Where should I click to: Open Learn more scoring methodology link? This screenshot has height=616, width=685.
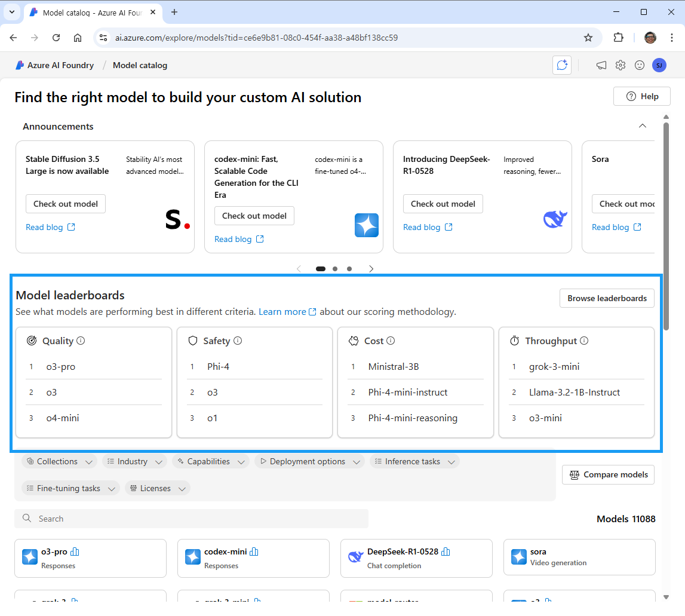[x=287, y=312]
